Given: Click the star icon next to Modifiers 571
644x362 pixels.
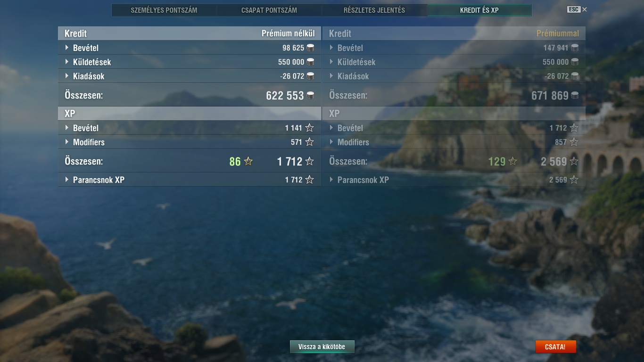Looking at the screenshot, I should (x=309, y=142).
